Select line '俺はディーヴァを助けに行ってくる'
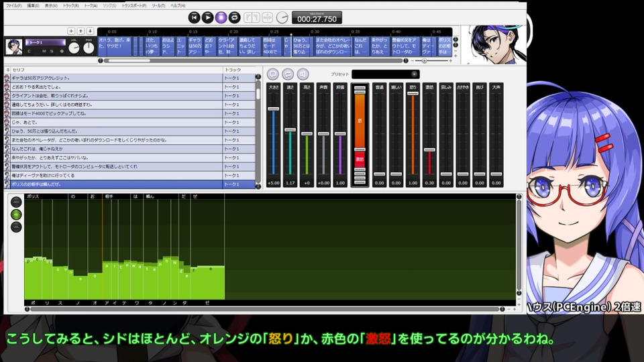Viewport: 644px width, 362px height. 129,175
